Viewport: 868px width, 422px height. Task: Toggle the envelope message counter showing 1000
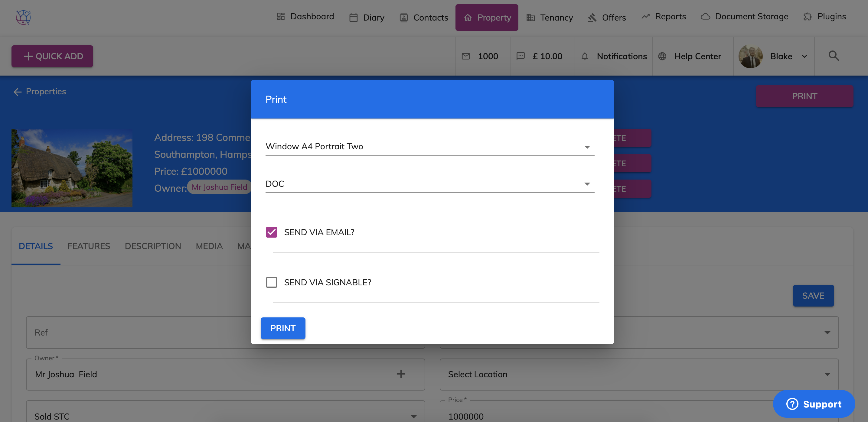(466, 56)
